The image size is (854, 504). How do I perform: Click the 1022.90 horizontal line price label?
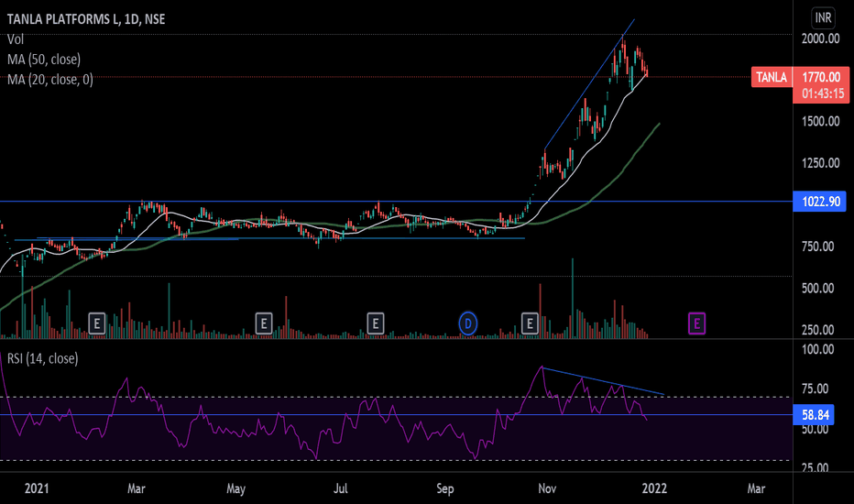coord(820,202)
